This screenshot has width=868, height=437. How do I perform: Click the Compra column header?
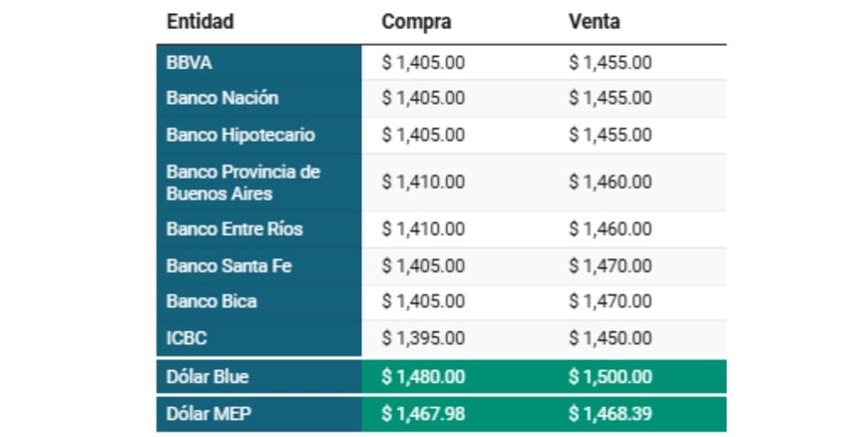(x=416, y=21)
